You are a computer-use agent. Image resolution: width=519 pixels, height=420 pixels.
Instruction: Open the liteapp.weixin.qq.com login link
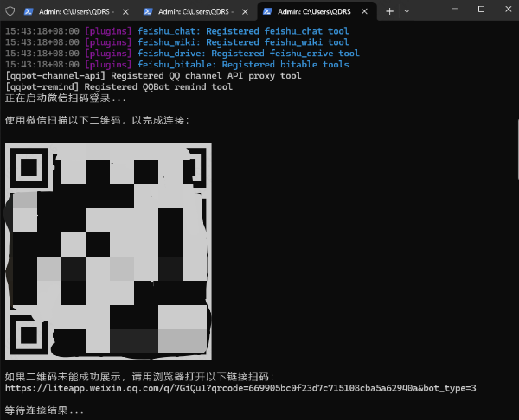pyautogui.click(x=240, y=389)
